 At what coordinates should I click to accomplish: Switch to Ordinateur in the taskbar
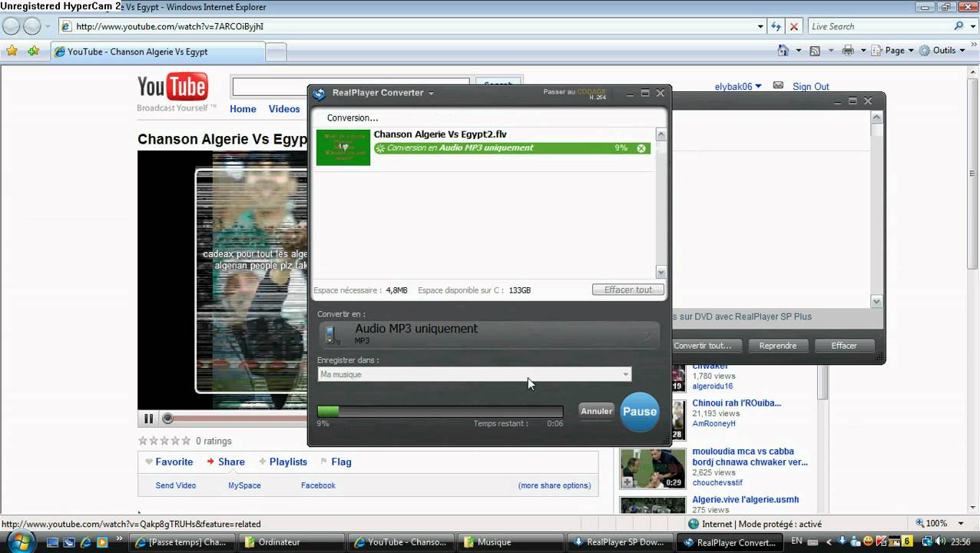point(292,542)
